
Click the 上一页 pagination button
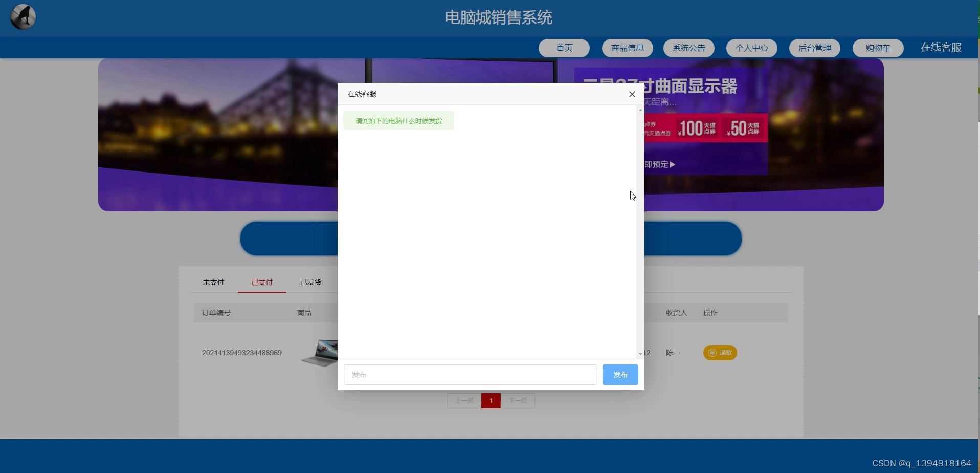[x=464, y=401]
